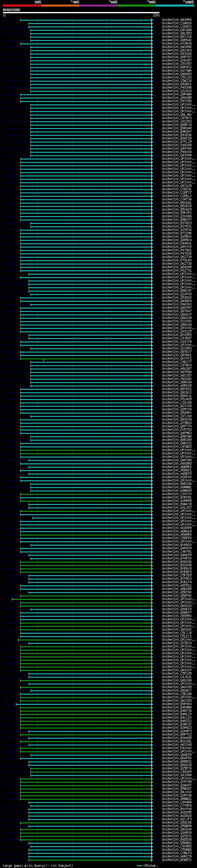Select hit label UniRef100_A2Y3W4

click(176, 71)
